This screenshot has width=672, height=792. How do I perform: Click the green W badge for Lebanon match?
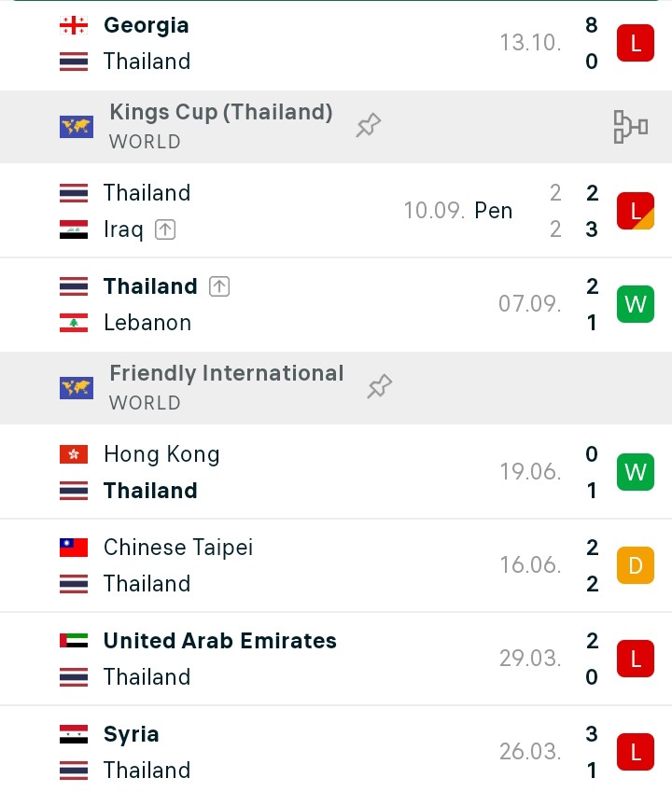(x=636, y=304)
